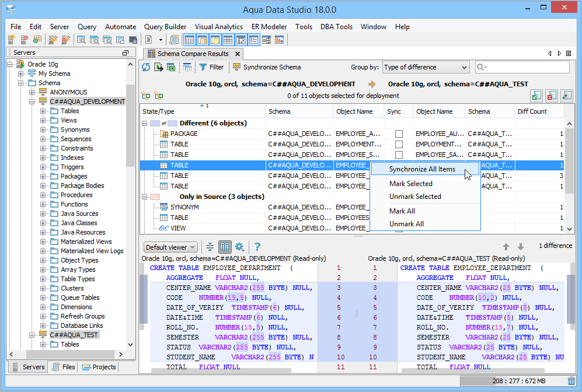The width and height of the screenshot is (582, 392).
Task: Click the diff viewer settings gear icon
Action: tap(239, 247)
